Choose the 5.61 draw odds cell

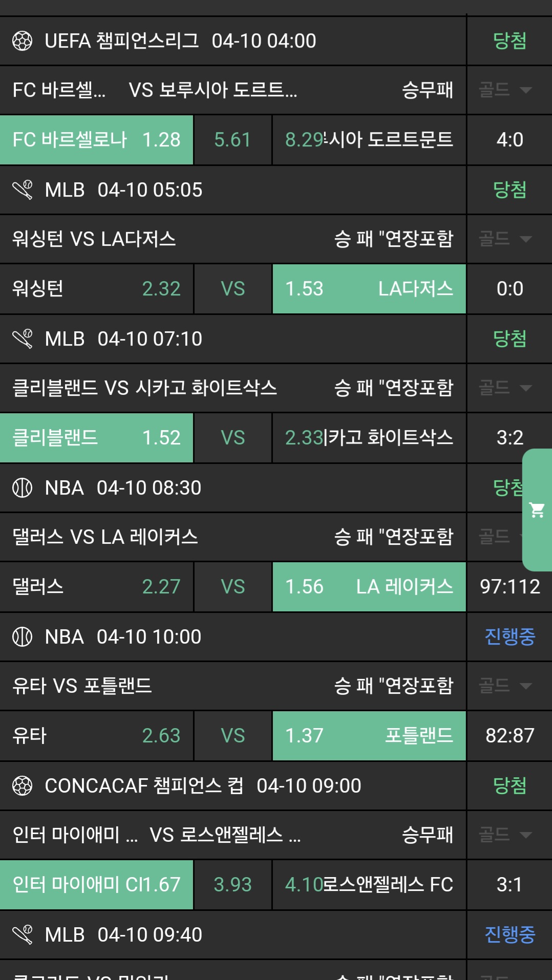click(x=232, y=140)
